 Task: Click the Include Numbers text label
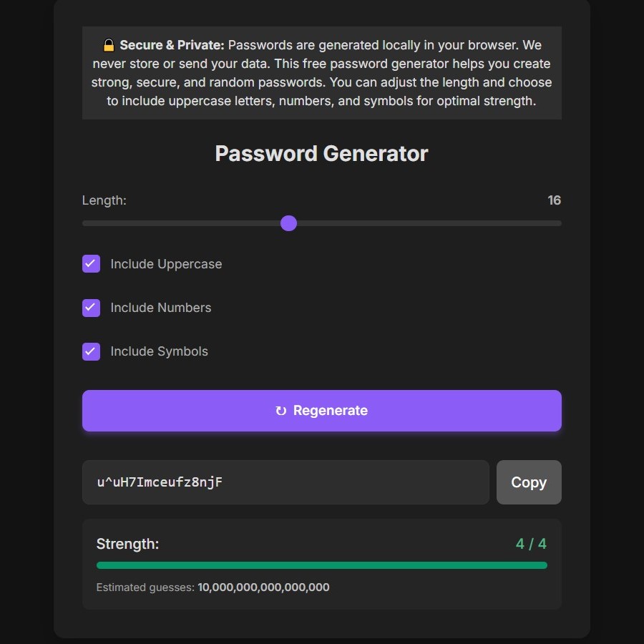pyautogui.click(x=161, y=308)
